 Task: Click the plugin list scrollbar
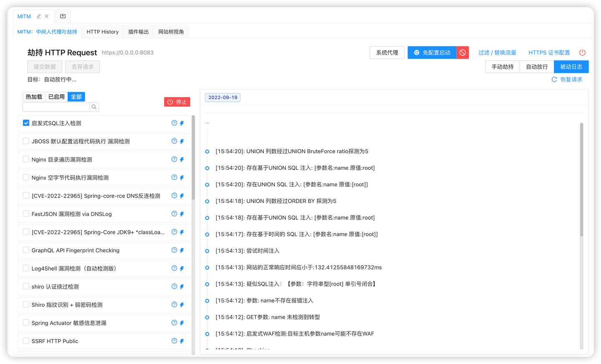(193, 158)
